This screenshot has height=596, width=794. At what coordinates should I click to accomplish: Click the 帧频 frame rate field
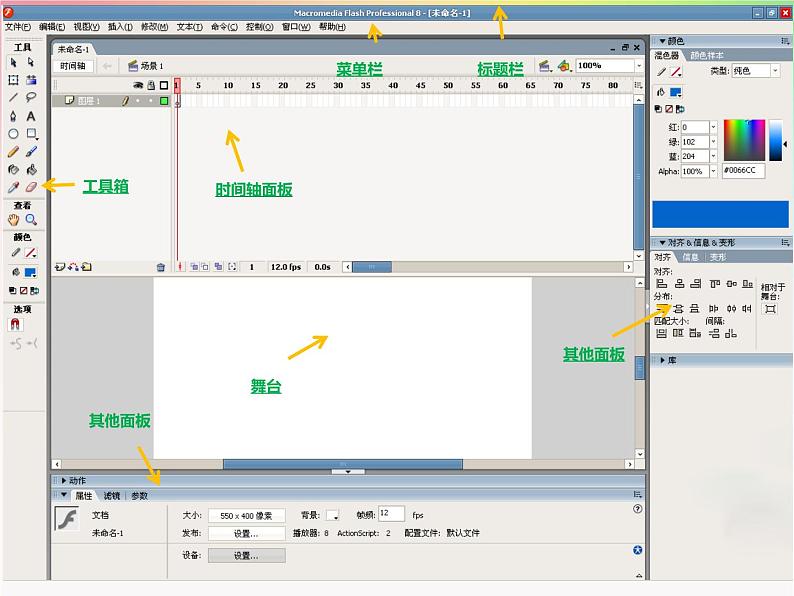click(392, 514)
